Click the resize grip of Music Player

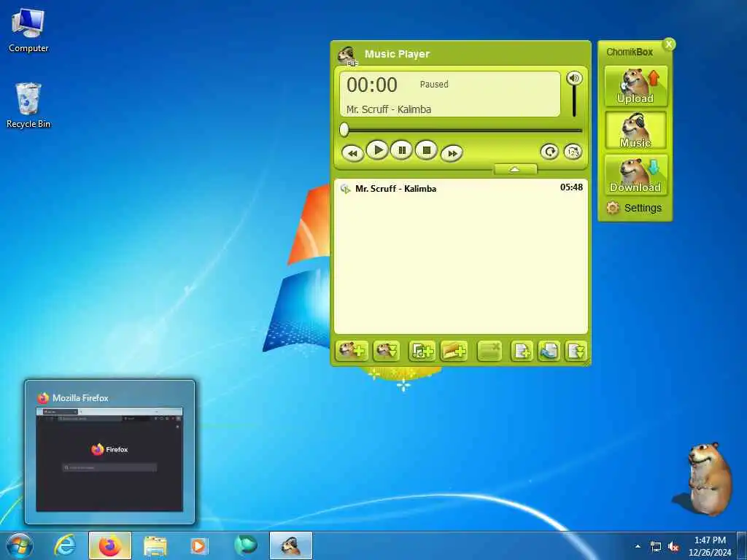587,363
